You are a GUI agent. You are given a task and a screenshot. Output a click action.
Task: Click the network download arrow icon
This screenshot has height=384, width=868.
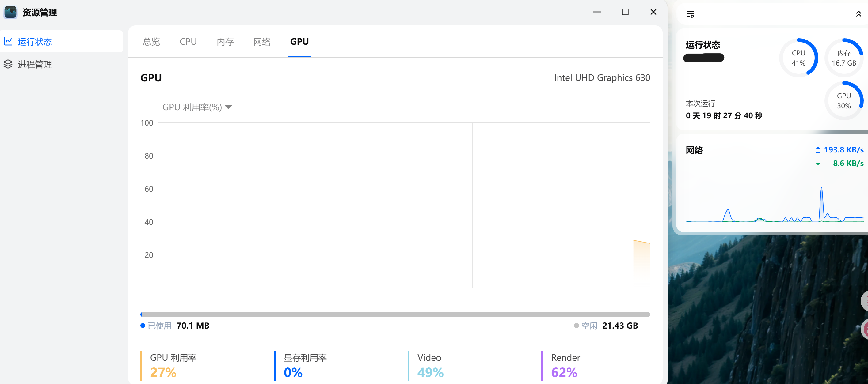(817, 164)
